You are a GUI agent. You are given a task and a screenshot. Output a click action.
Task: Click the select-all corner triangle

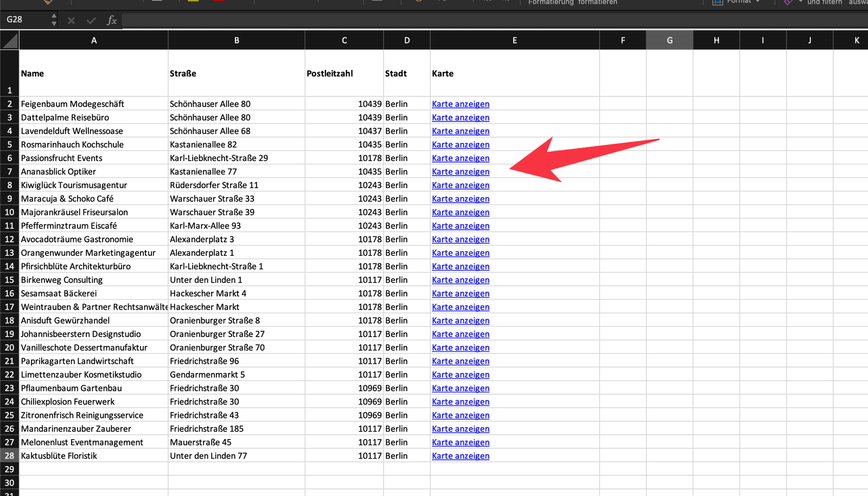pos(10,40)
